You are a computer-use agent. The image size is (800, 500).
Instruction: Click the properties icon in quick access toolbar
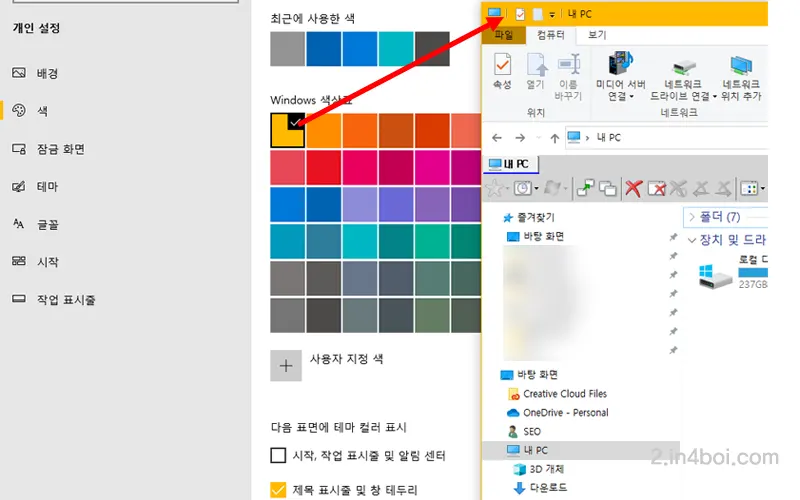click(x=520, y=14)
